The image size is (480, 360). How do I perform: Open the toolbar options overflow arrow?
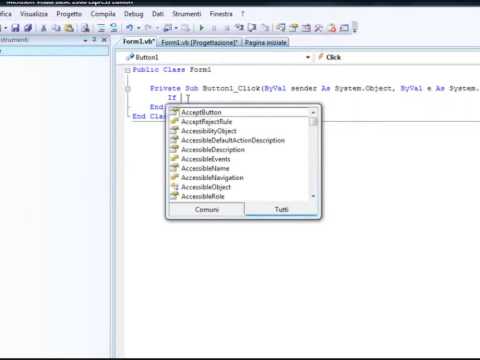pyautogui.click(x=355, y=28)
